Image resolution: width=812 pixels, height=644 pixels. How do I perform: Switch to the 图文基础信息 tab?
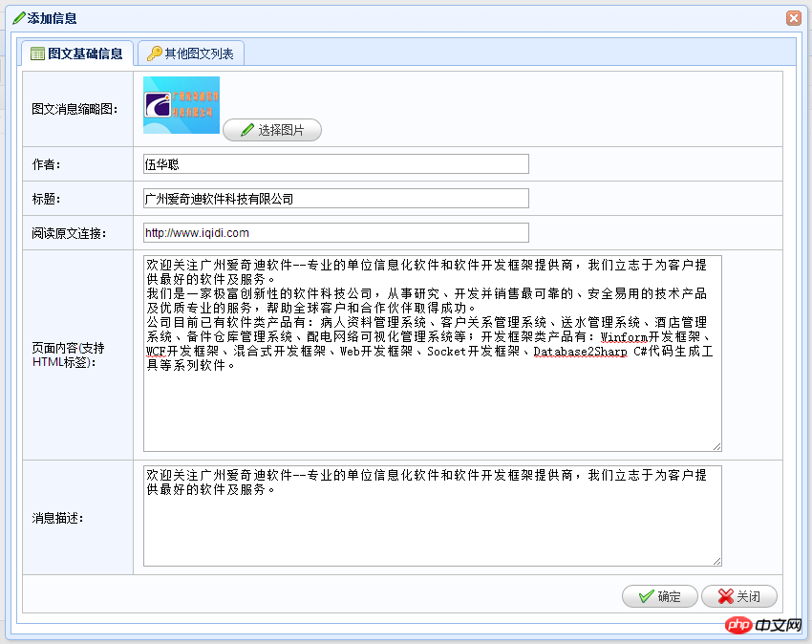click(x=77, y=54)
